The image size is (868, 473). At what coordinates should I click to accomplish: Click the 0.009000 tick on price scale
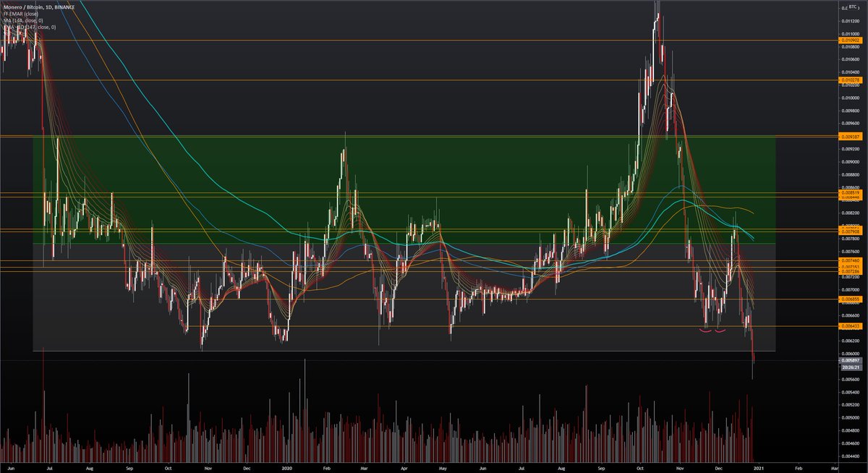pyautogui.click(x=851, y=162)
